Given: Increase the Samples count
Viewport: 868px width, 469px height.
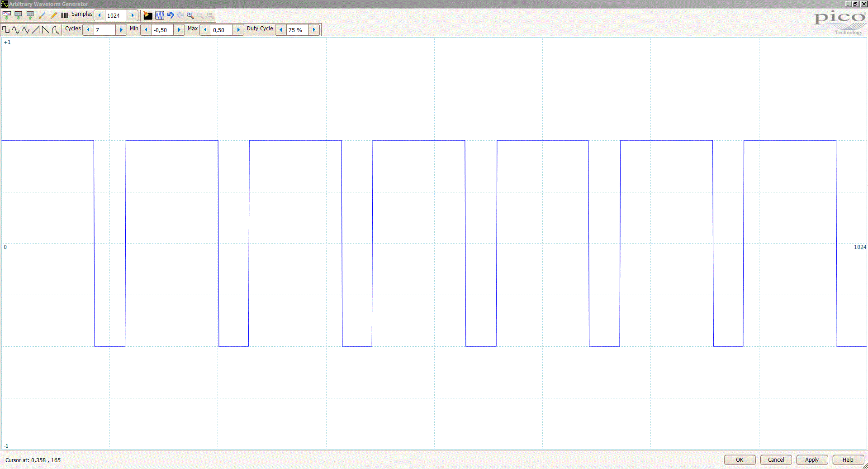Looking at the screenshot, I should (133, 15).
